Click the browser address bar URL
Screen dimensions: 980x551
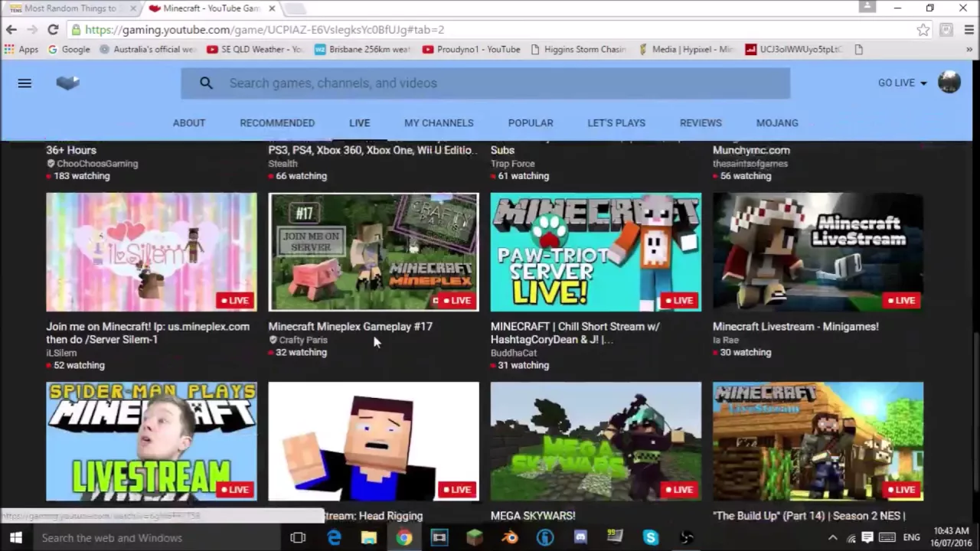[x=264, y=30]
